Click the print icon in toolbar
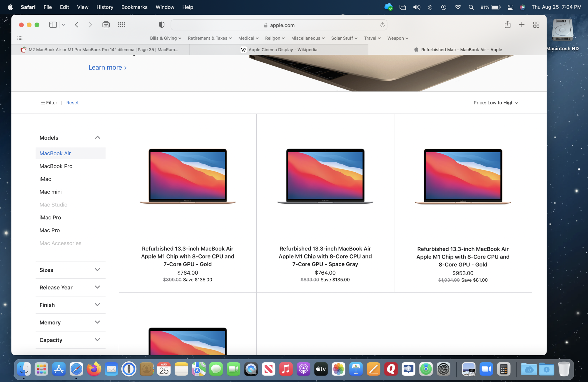Screen dimensions: 588x382 pos(106,25)
